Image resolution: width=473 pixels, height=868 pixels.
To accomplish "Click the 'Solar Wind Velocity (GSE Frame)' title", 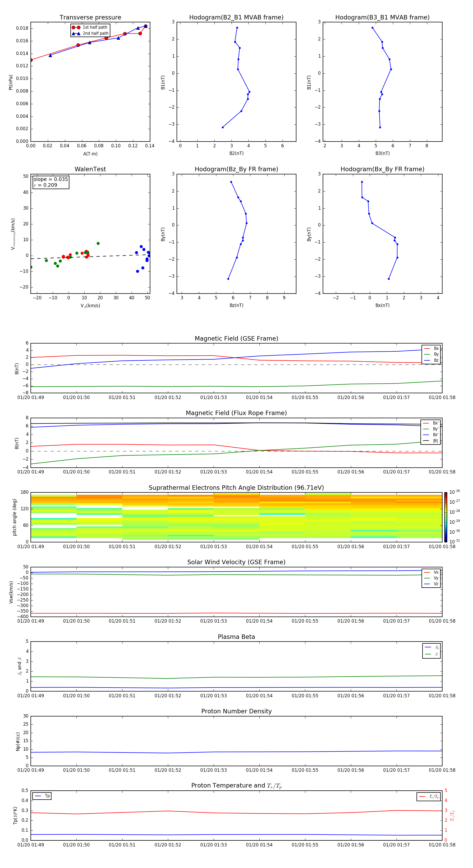I will tap(236, 562).
